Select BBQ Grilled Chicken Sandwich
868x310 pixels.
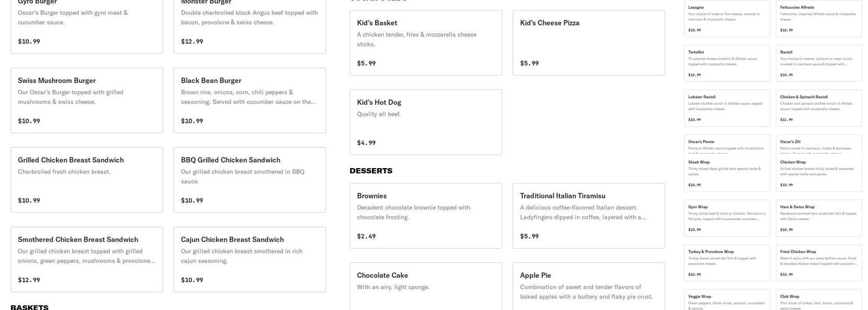(250, 180)
